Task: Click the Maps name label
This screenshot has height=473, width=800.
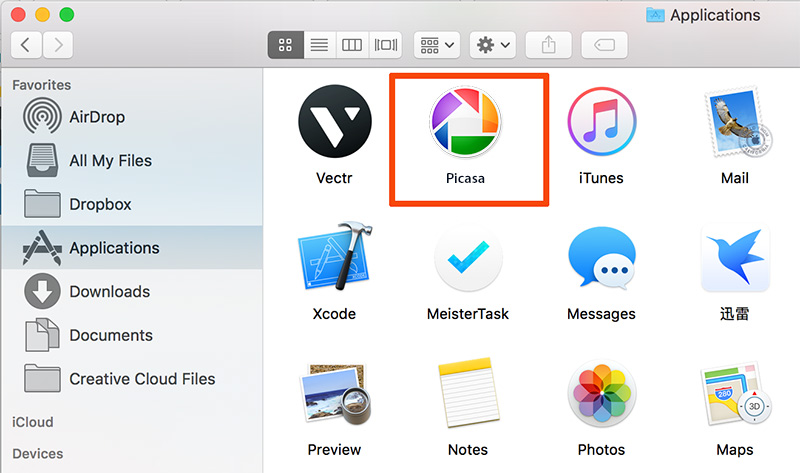Action: tap(735, 450)
